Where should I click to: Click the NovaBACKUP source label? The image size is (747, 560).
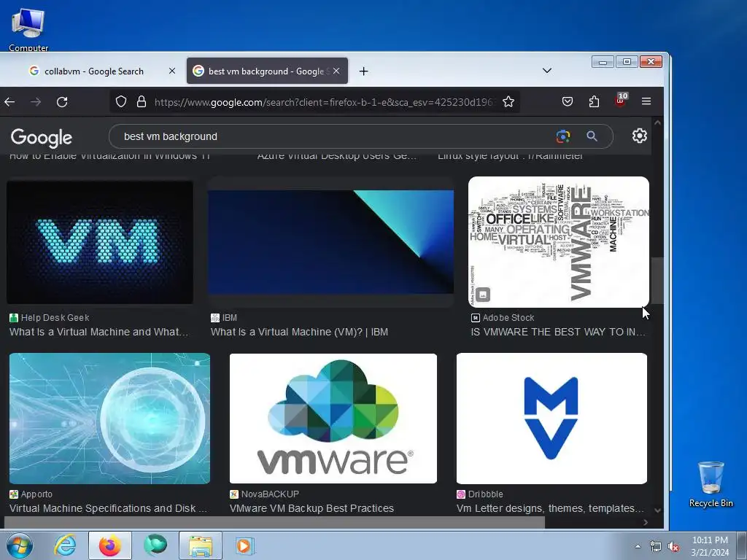(270, 494)
